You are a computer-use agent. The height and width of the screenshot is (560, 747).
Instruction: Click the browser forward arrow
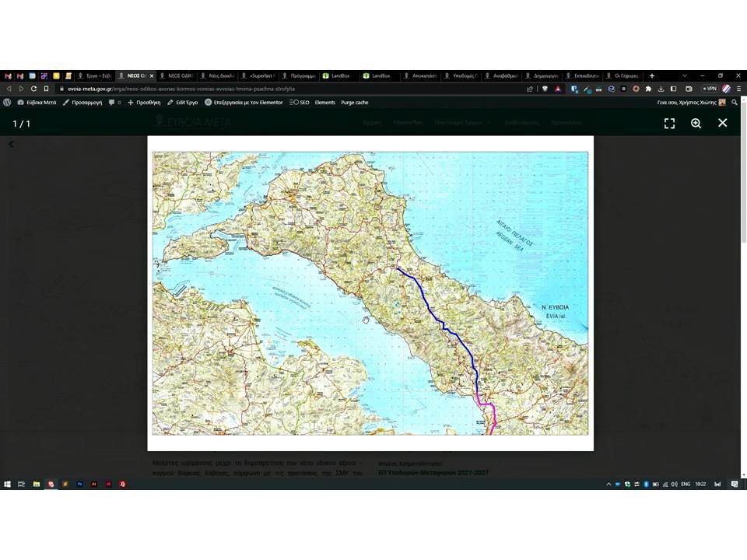click(21, 89)
